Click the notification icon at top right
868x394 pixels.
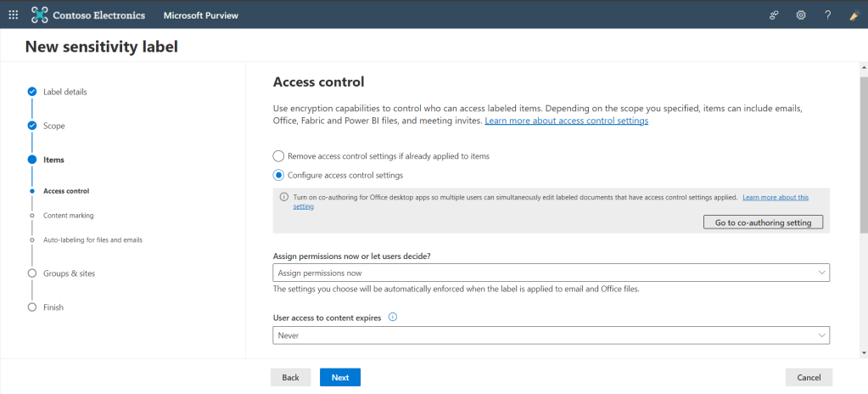click(x=854, y=15)
